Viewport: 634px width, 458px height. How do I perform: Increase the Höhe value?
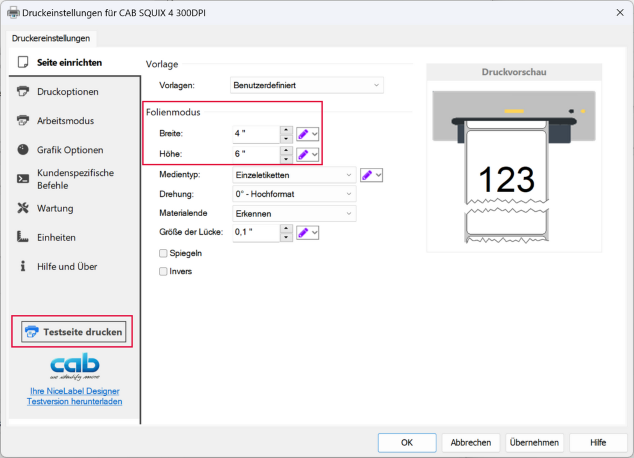286,150
